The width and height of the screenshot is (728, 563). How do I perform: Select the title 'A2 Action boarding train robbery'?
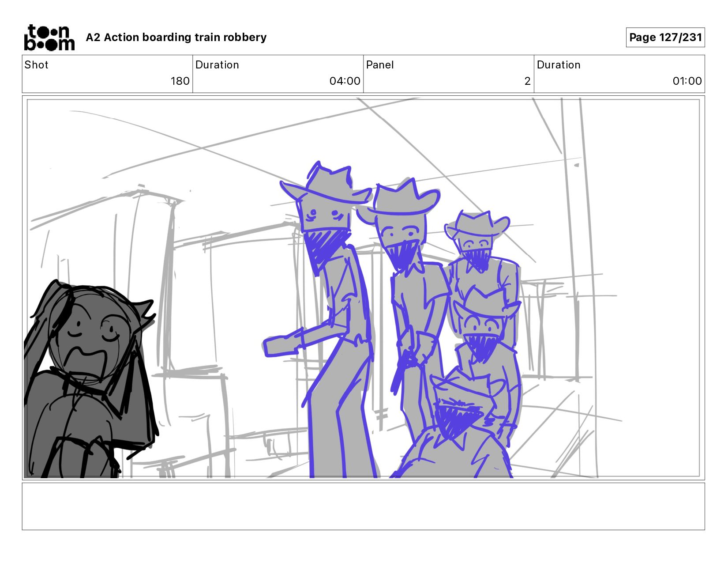[x=176, y=38]
